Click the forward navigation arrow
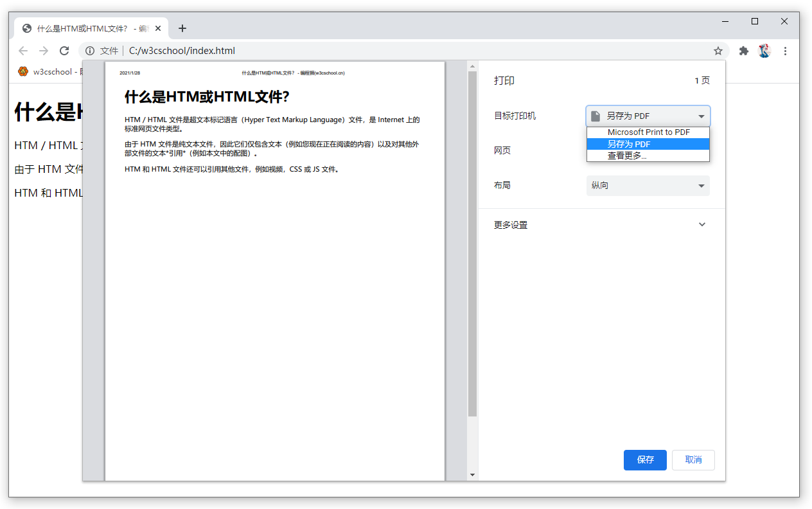Screen dimensions: 812x509 44,51
